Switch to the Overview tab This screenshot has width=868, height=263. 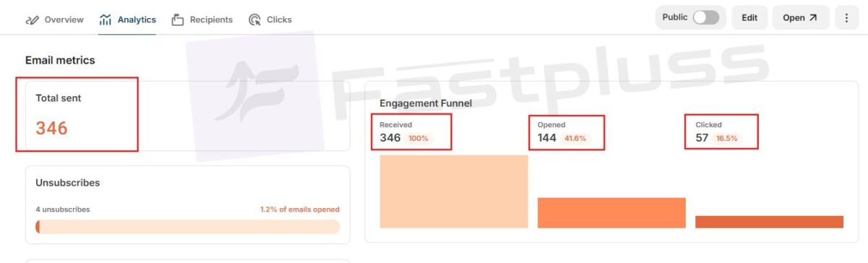[54, 20]
